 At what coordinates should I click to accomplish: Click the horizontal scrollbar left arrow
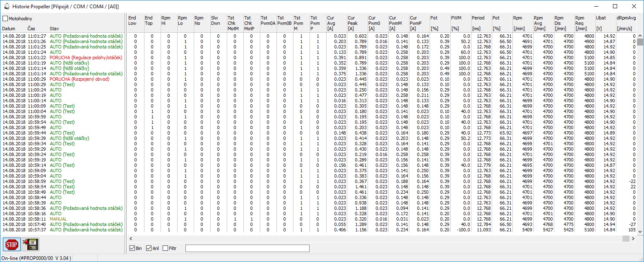[131, 239]
